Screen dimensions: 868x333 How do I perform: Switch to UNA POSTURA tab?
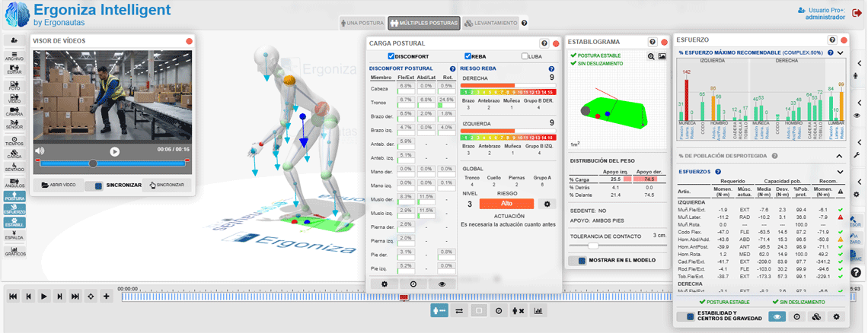point(363,24)
